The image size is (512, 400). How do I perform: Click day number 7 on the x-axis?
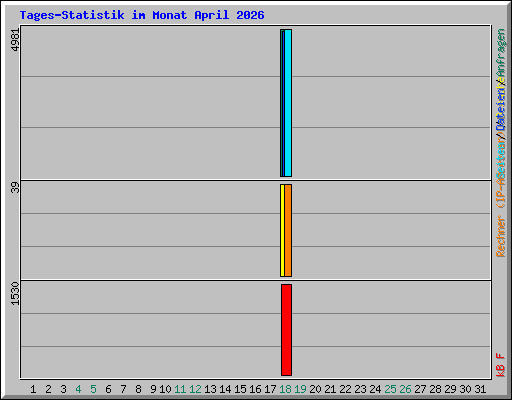point(123,389)
